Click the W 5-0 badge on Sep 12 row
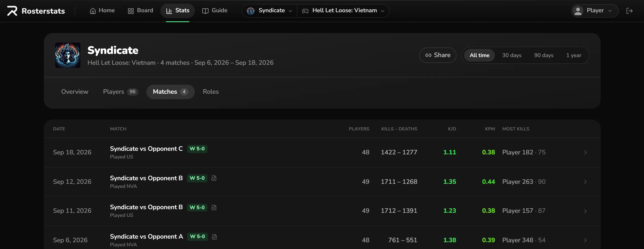The height and width of the screenshot is (249, 644). 197,178
